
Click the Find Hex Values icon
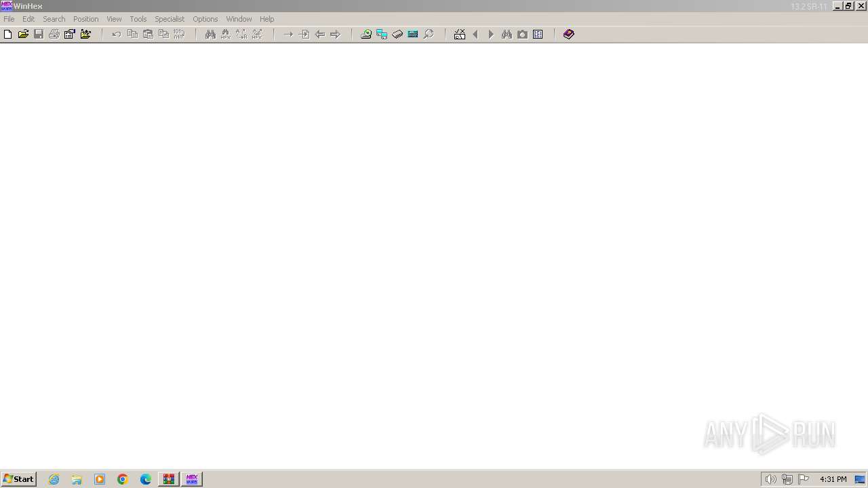pos(226,34)
